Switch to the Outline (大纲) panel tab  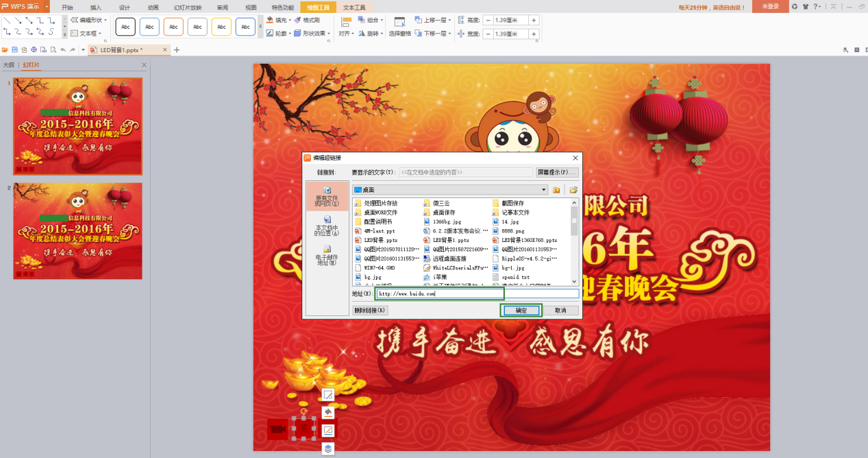click(8, 65)
